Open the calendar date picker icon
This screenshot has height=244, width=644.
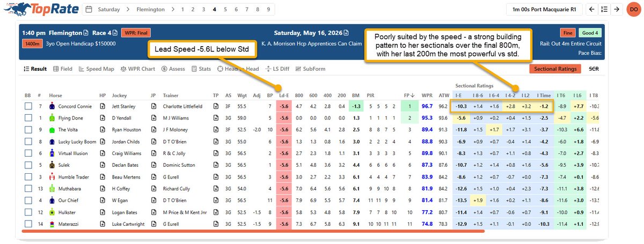tap(89, 9)
